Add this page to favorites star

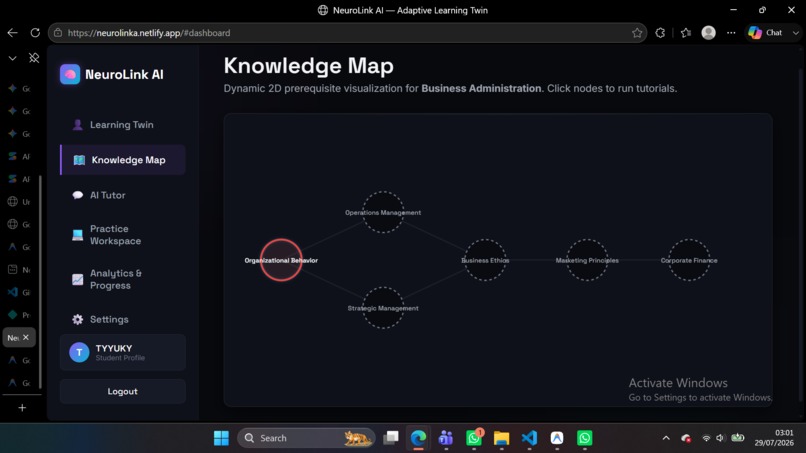coord(637,33)
